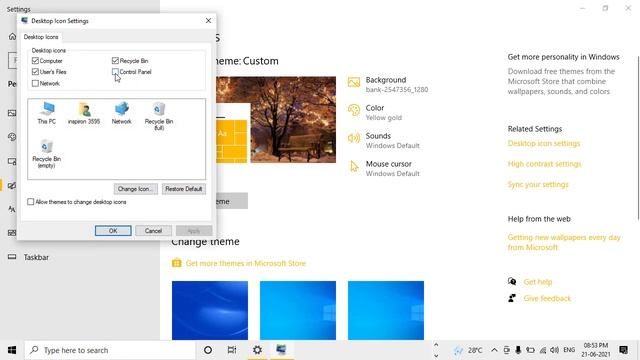The width and height of the screenshot is (640, 360).
Task: Click the microphone icon in system tray
Action: click(x=518, y=350)
